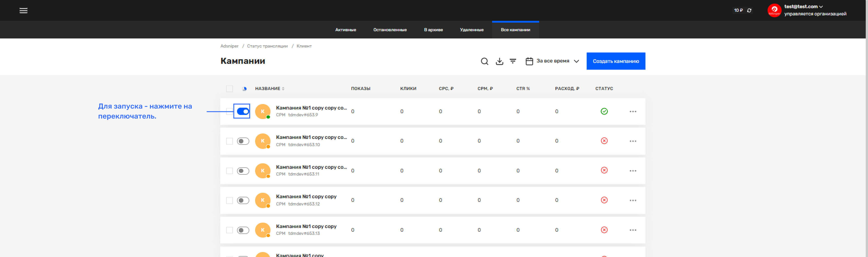
Task: Click the РАСХОД, ₽ column header
Action: pos(567,89)
